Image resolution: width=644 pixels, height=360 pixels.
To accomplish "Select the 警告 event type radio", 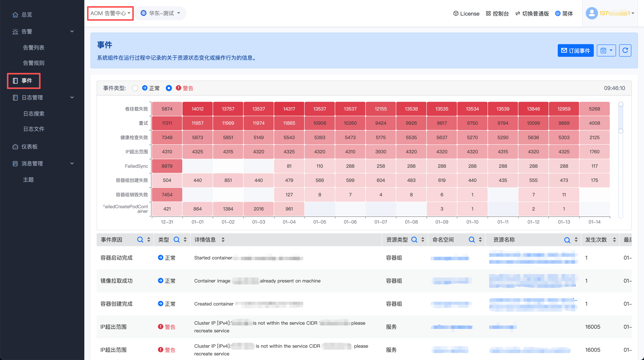I will pos(169,88).
